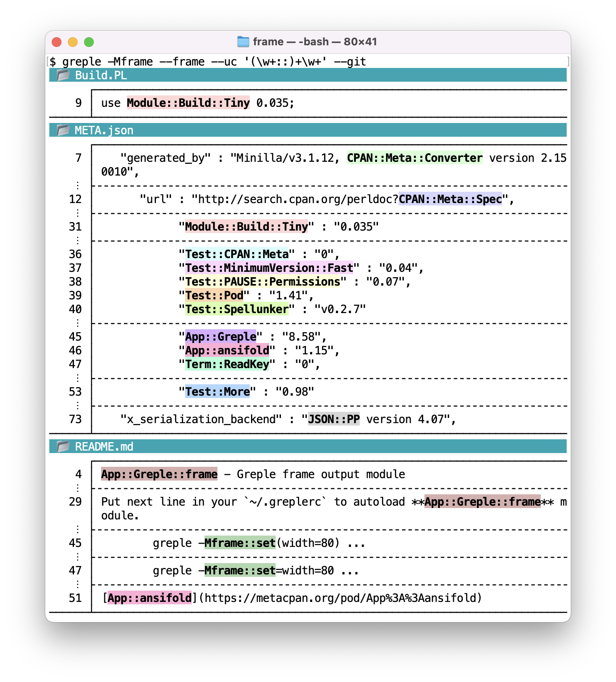Click highlighted App::ansifold on line 46
616x682 pixels.
227,350
